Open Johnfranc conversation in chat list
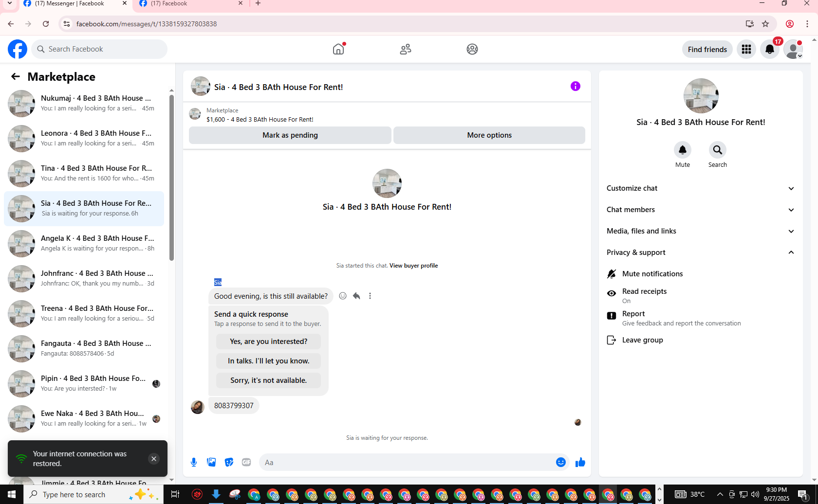The width and height of the screenshot is (818, 504). 84,279
